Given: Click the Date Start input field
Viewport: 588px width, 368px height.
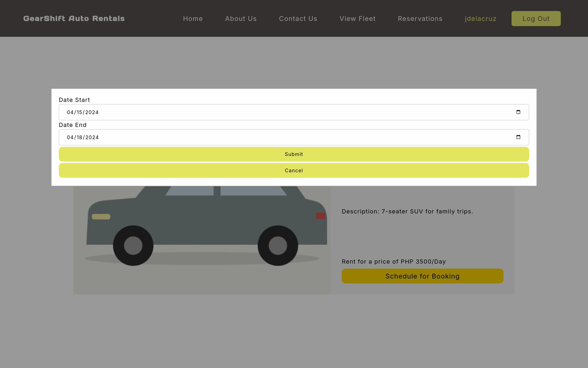Looking at the screenshot, I should pyautogui.click(x=294, y=112).
